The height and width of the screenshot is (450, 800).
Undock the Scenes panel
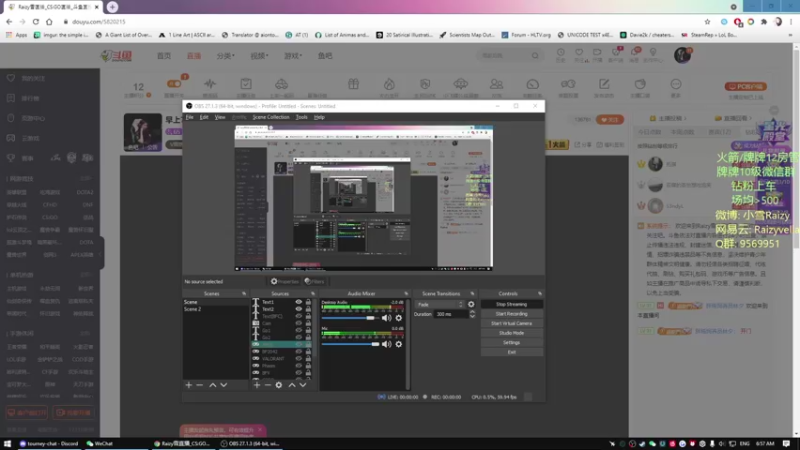tap(244, 294)
